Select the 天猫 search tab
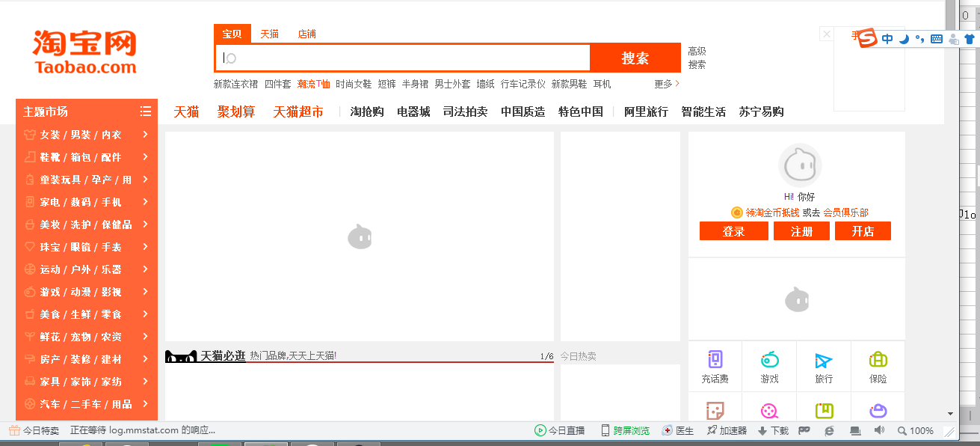 click(269, 34)
